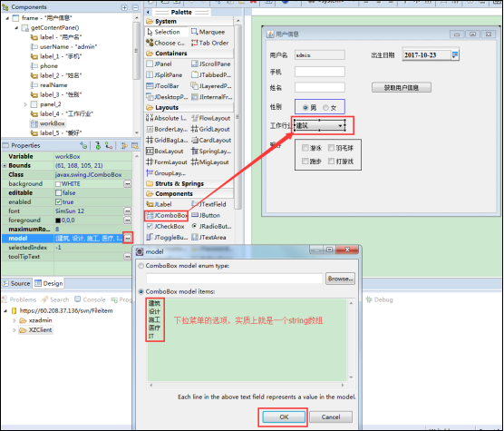
Task: Choose the JTextField palette component
Action: (208, 204)
